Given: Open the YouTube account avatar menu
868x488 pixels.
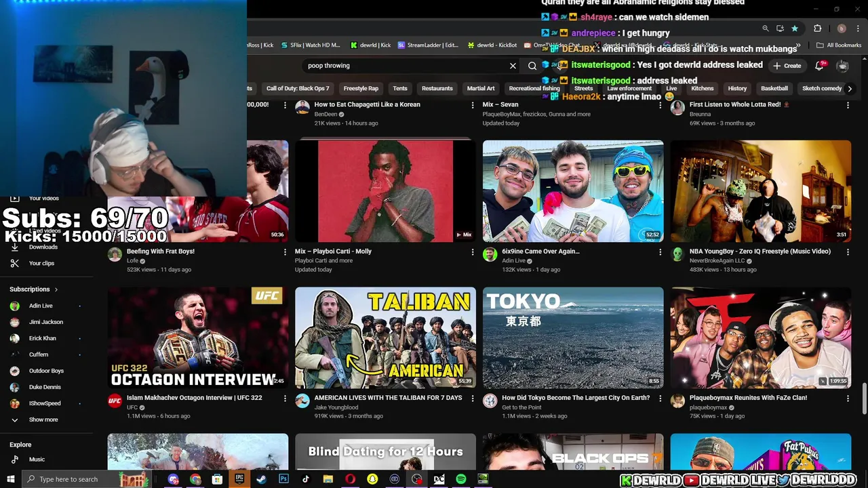Looking at the screenshot, I should click(x=842, y=66).
